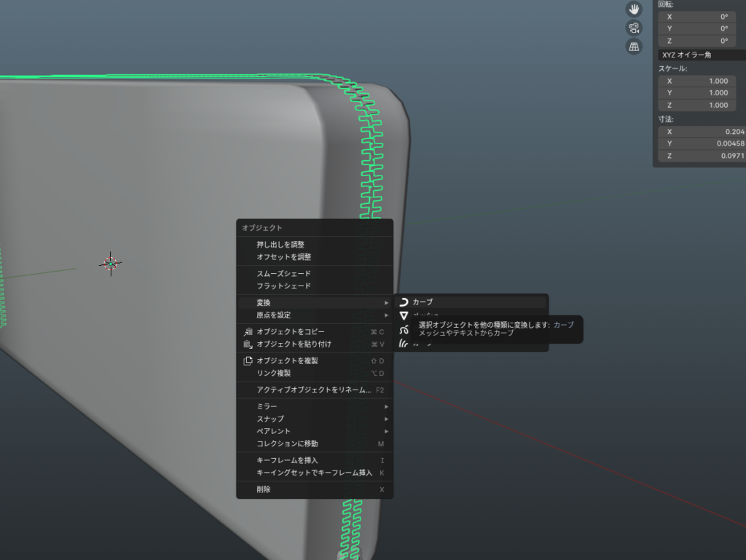Apply フラットシェード to the object

315,285
